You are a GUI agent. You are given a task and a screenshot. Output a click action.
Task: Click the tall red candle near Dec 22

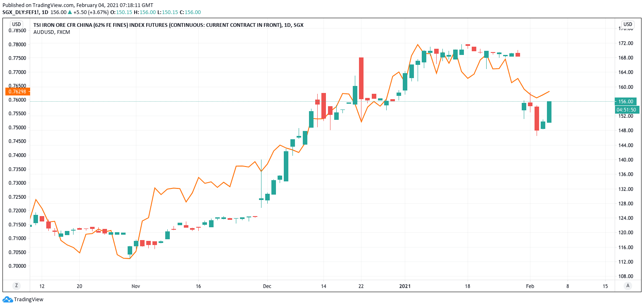pos(361,78)
